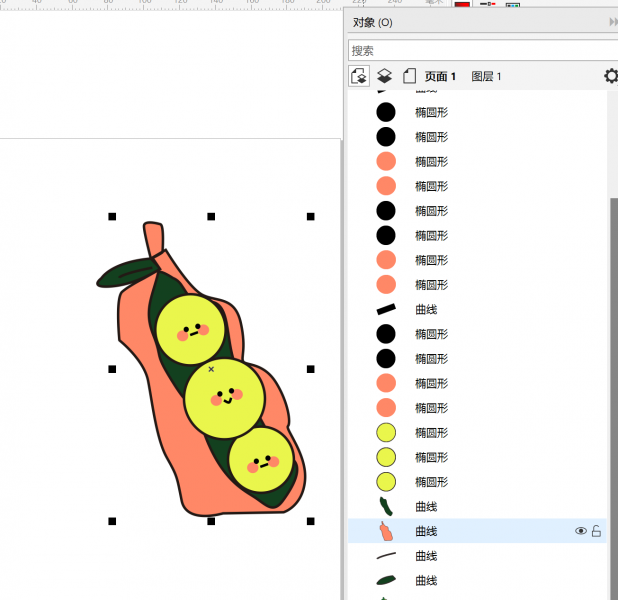Image resolution: width=618 pixels, height=600 pixels.
Task: Click the top-center selection handle
Action: pyautogui.click(x=211, y=216)
